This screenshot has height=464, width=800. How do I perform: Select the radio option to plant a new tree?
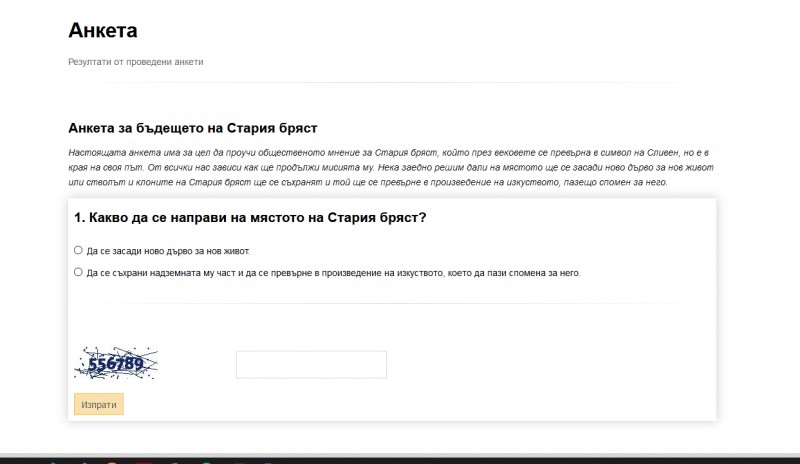pyautogui.click(x=78, y=250)
